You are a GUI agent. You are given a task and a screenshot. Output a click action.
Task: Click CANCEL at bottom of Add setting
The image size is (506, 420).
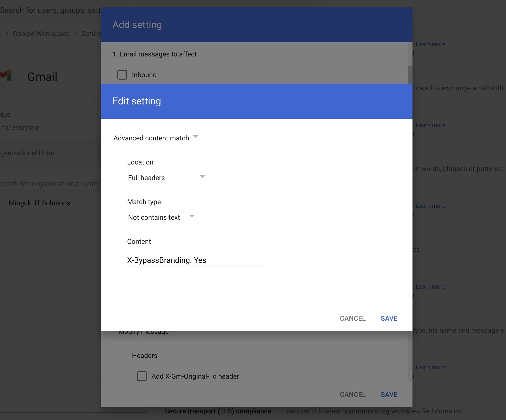tap(353, 394)
